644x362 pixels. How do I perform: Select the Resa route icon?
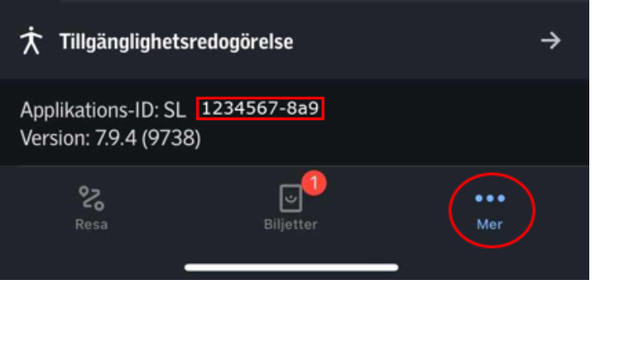click(x=91, y=198)
